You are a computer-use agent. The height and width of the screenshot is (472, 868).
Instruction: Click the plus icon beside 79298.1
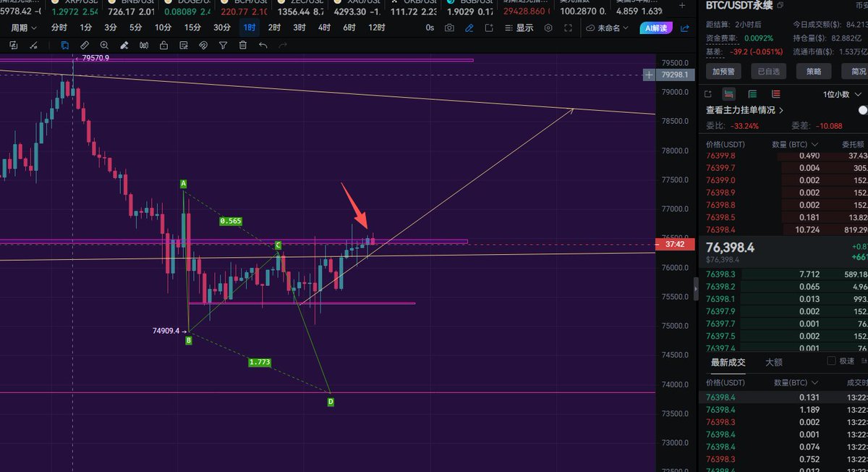pos(649,75)
